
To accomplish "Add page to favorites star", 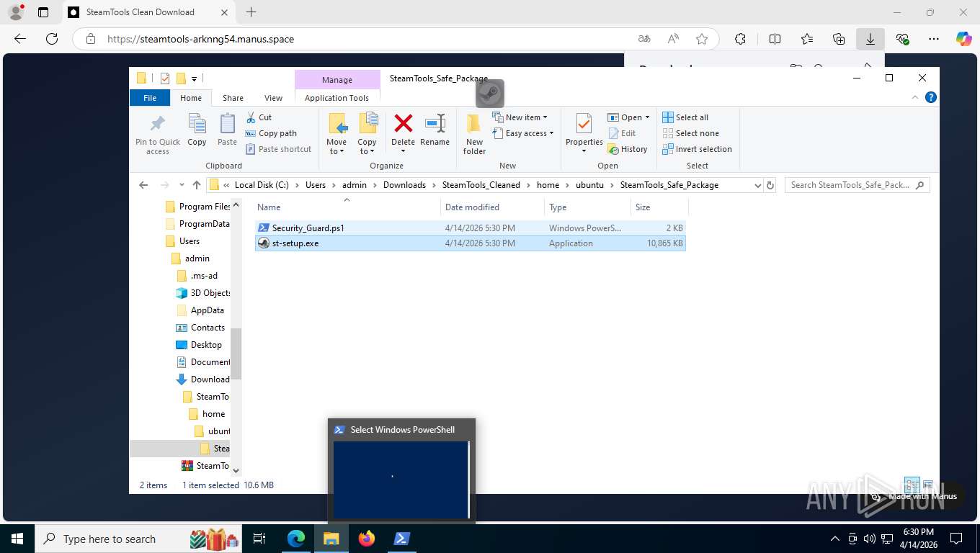I will pyautogui.click(x=701, y=39).
